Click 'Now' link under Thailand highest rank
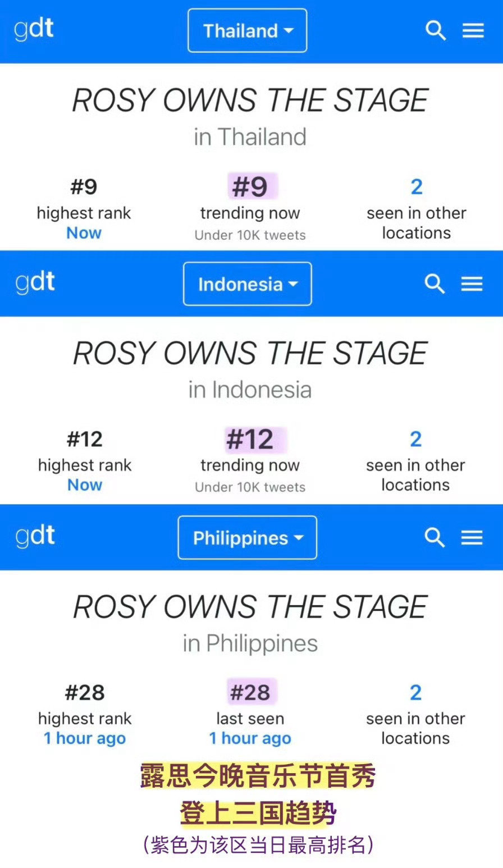Screen dimensions: 503x868 click(84, 233)
